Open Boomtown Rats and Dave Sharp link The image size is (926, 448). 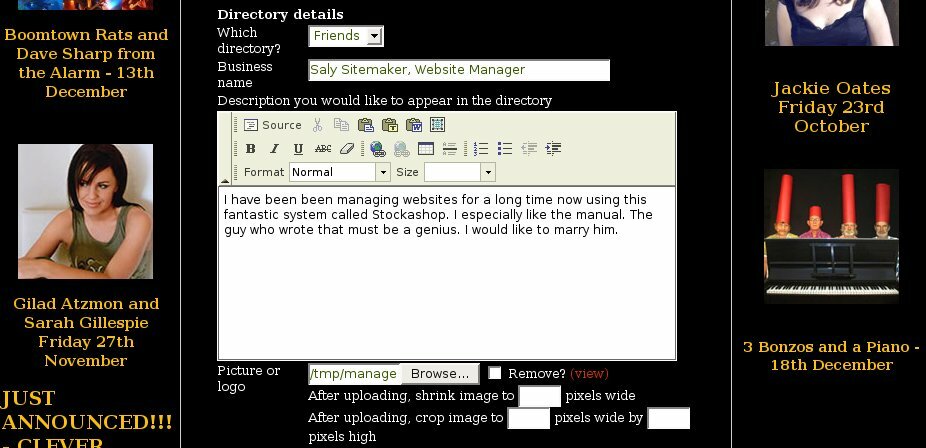(86, 63)
